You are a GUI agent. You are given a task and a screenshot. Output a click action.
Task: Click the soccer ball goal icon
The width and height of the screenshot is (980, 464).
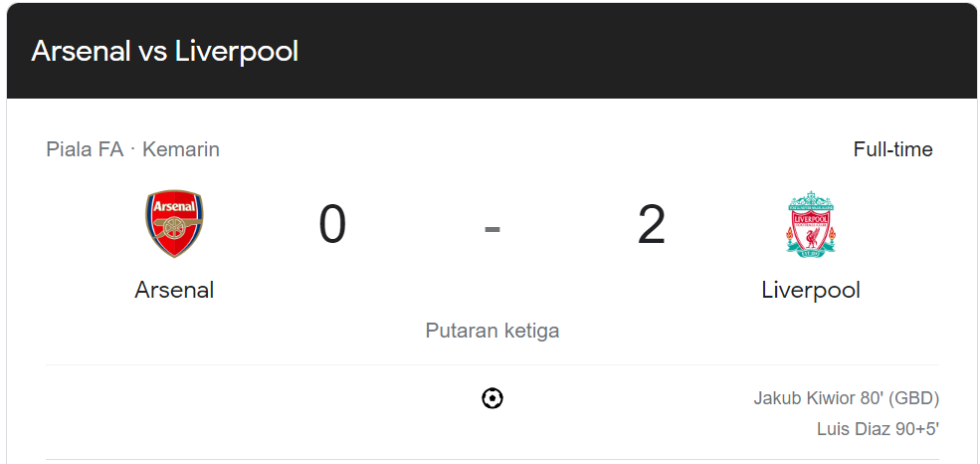[x=492, y=398]
